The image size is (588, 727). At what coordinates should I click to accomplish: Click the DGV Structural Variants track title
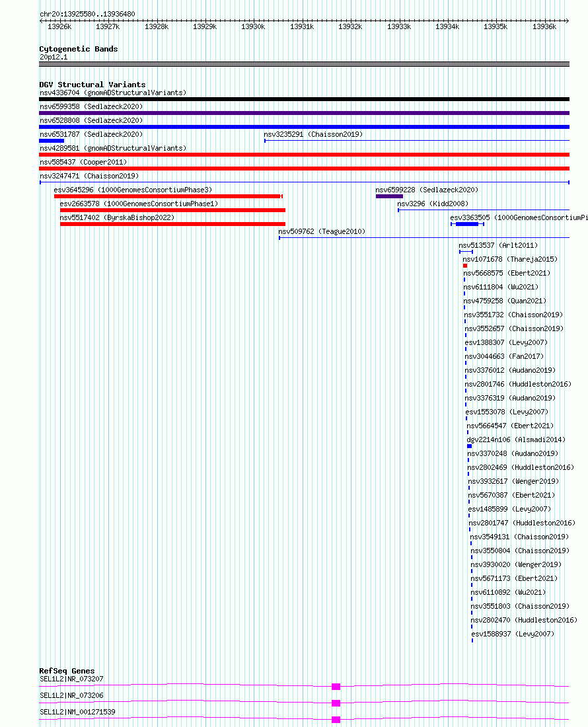point(92,85)
